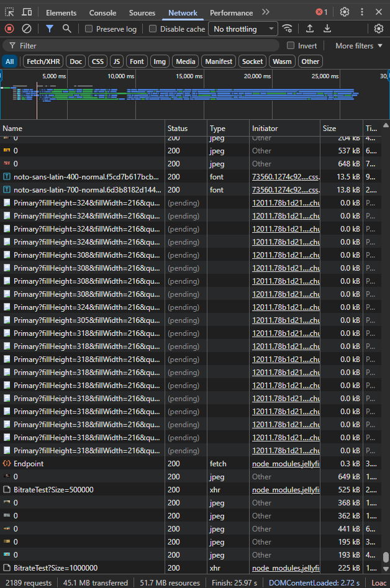Image resolution: width=390 pixels, height=588 pixels.
Task: Tick the Invert filter checkbox
Action: [x=291, y=46]
